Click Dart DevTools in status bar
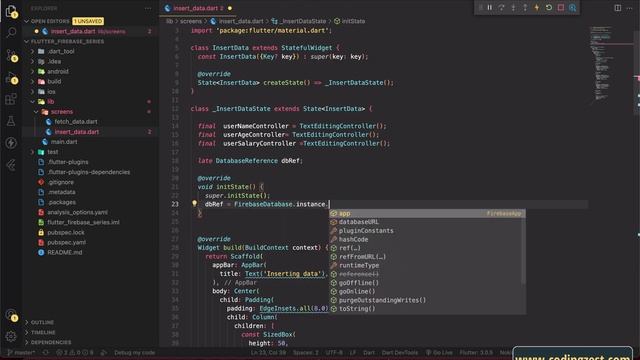The height and width of the screenshot is (360, 640). tap(400, 353)
